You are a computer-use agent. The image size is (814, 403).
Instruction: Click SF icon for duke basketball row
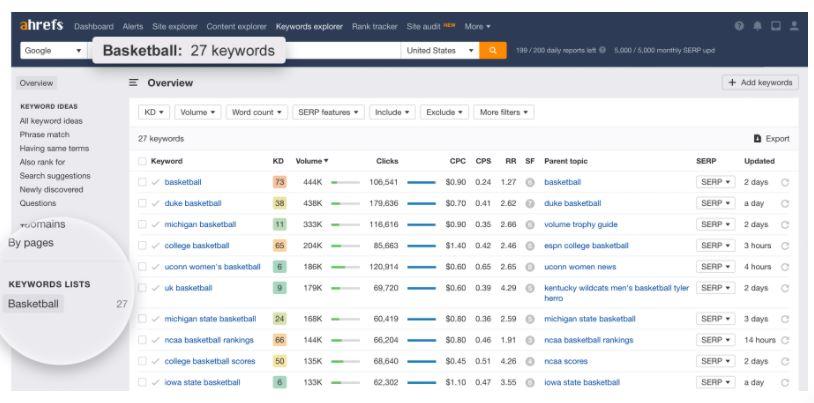(x=530, y=204)
